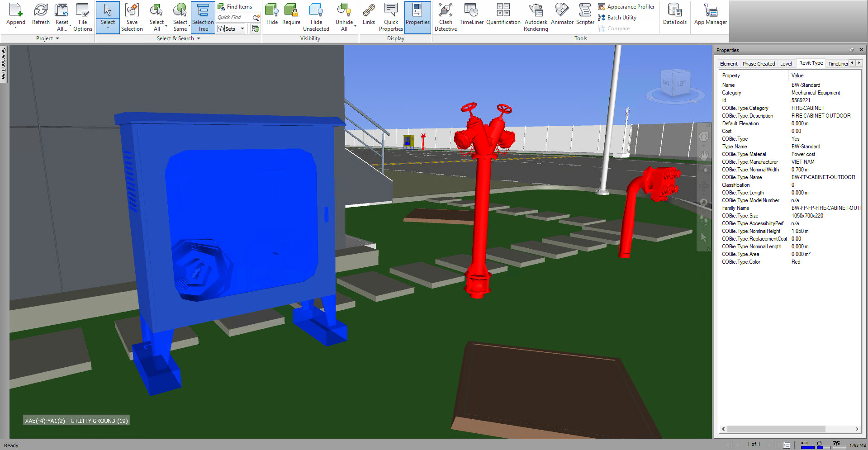Select the Pan hand tool in navigation bar
The width and height of the screenshot is (868, 450).
coord(704,156)
